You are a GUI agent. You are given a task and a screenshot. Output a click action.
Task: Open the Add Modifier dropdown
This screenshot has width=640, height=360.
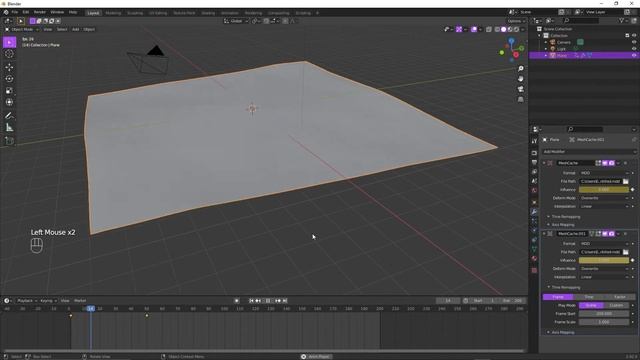click(x=589, y=151)
